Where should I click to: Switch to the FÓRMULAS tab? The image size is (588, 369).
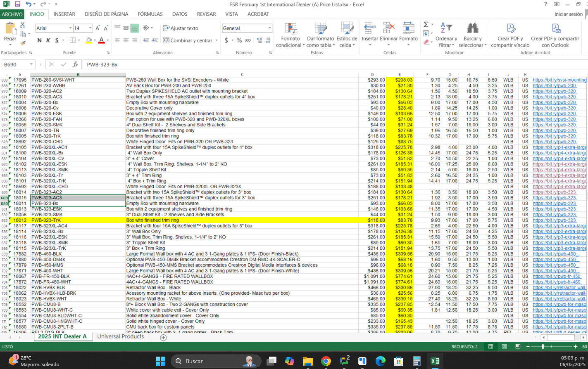click(150, 14)
